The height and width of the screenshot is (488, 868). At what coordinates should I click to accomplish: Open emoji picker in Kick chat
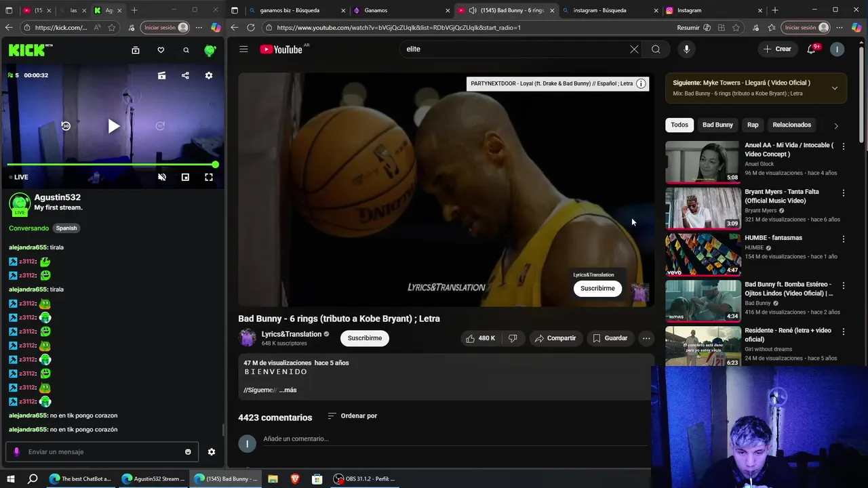188,452
